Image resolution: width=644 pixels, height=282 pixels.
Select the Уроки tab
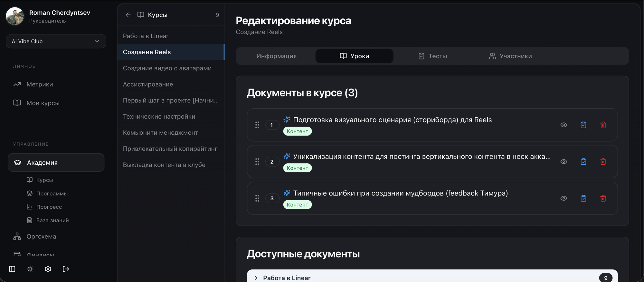(354, 56)
